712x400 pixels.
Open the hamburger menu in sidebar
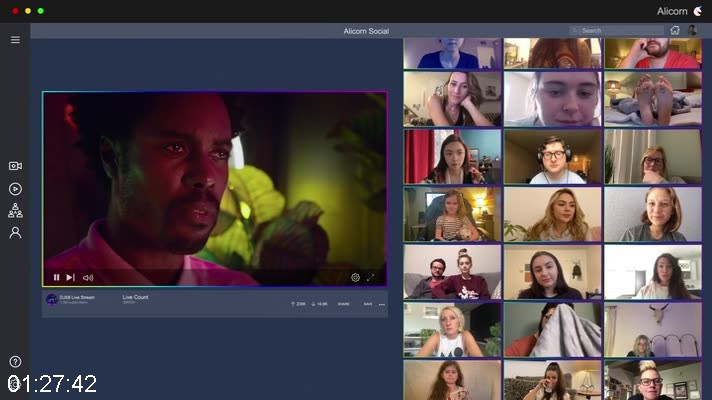pyautogui.click(x=15, y=40)
